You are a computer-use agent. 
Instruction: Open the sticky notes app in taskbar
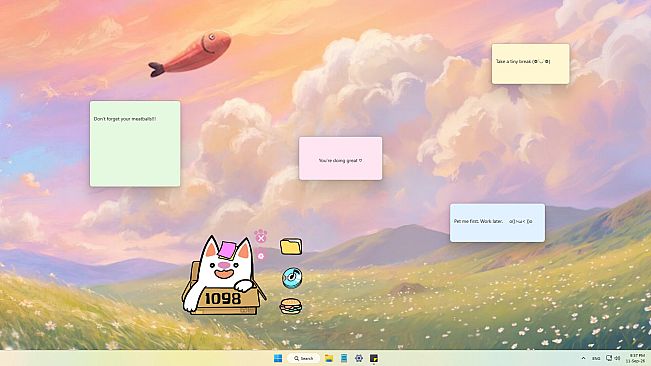(374, 358)
